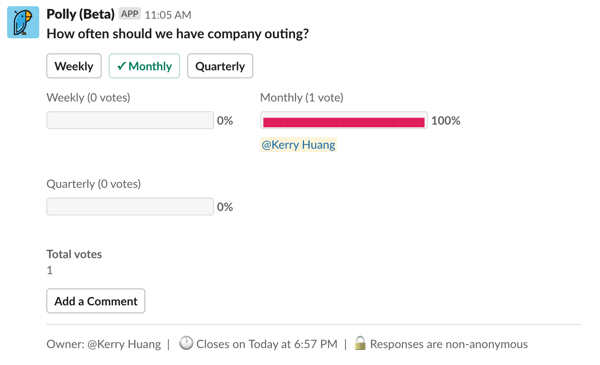The height and width of the screenshot is (365, 600).
Task: Toggle the selected Monthly vote button
Action: click(144, 66)
